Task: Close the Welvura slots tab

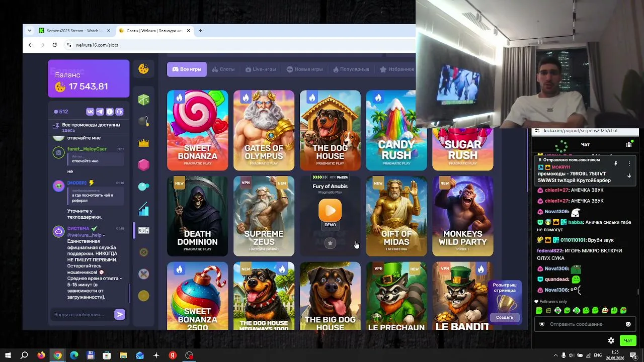Action: [x=189, y=31]
